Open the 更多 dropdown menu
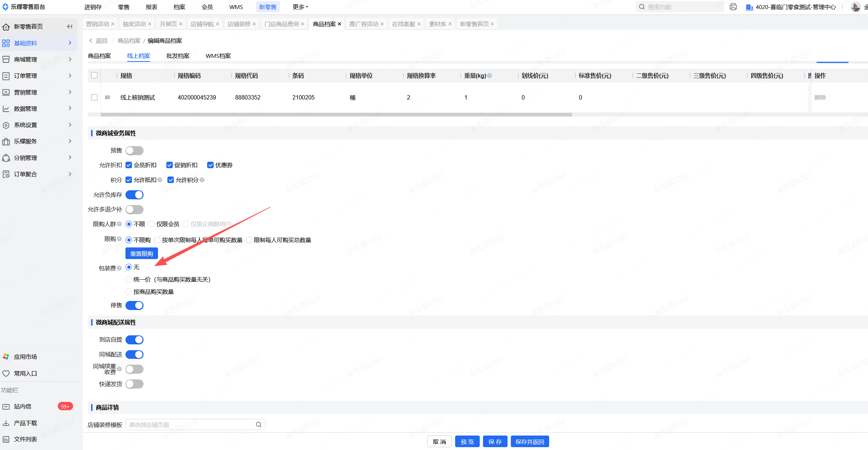 coord(300,7)
